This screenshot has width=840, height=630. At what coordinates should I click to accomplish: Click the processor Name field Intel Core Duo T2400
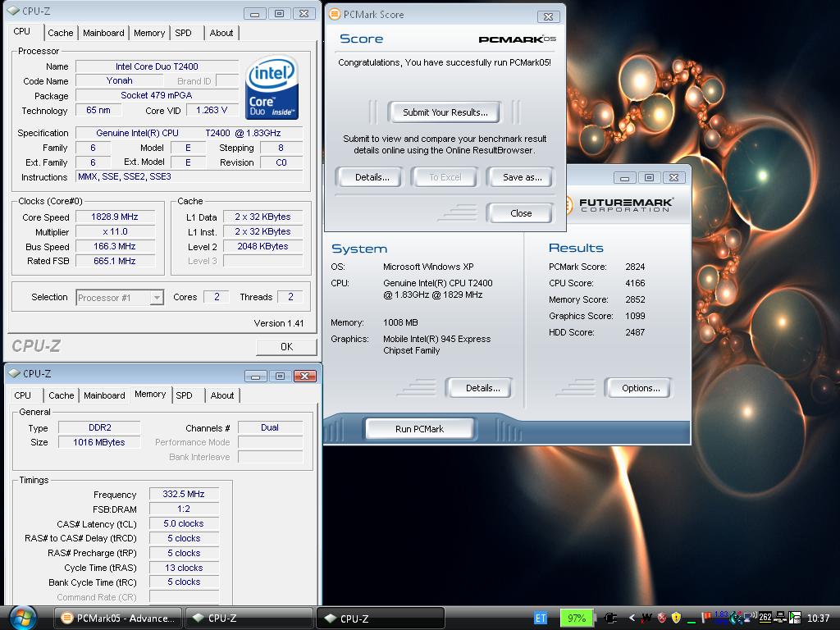click(157, 66)
